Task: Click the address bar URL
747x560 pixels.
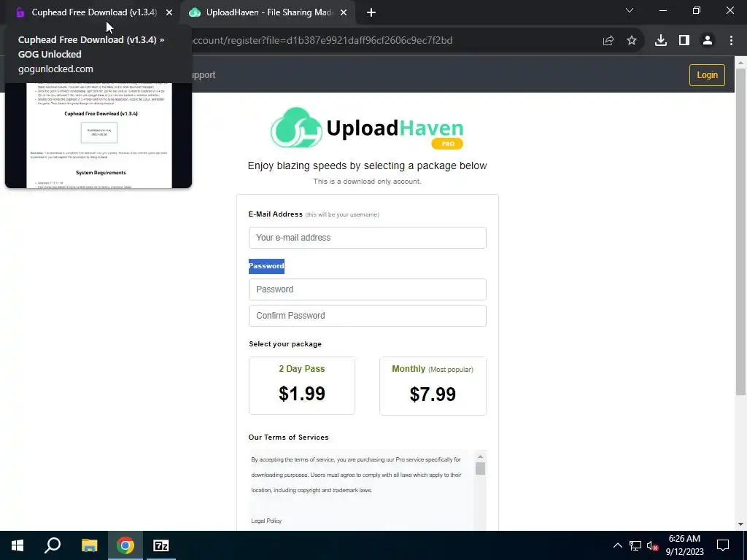Action: [x=321, y=41]
